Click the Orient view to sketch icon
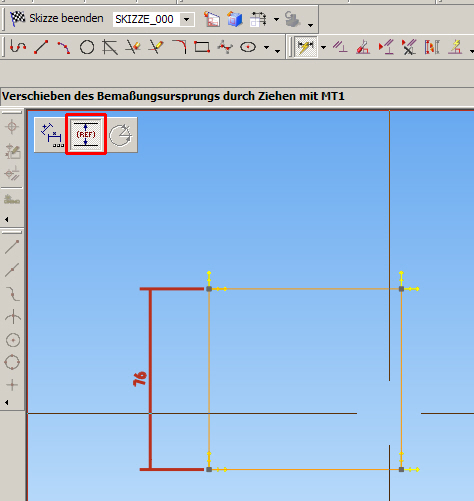Screen dimensions: 474x501 pyautogui.click(x=212, y=19)
